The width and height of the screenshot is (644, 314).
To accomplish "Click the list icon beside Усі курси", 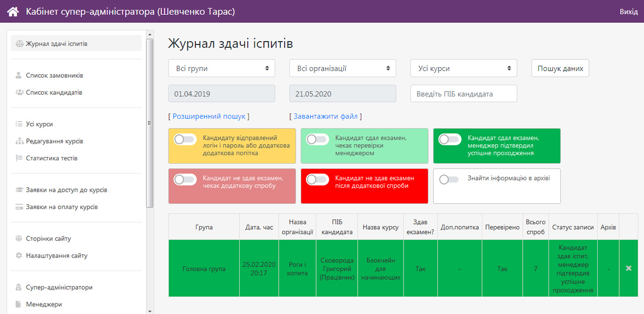I will coord(19,124).
